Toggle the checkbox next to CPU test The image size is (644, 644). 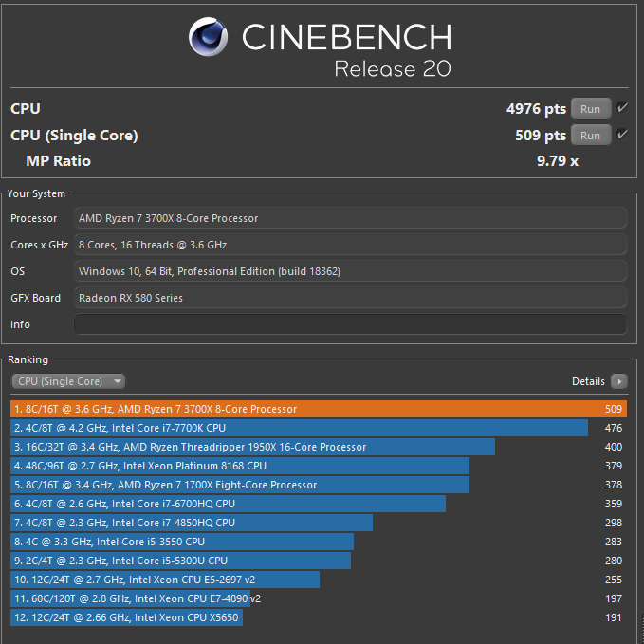[x=622, y=108]
